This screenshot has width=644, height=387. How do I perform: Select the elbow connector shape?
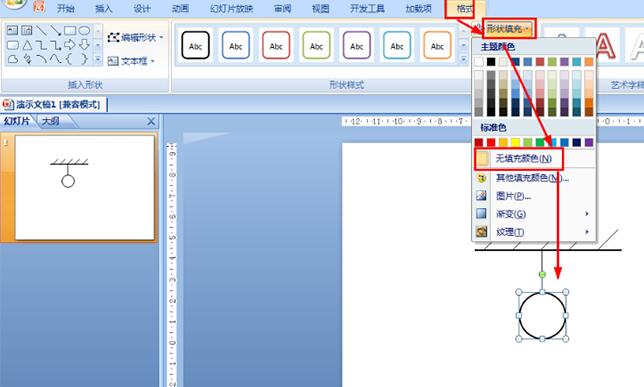[41, 44]
